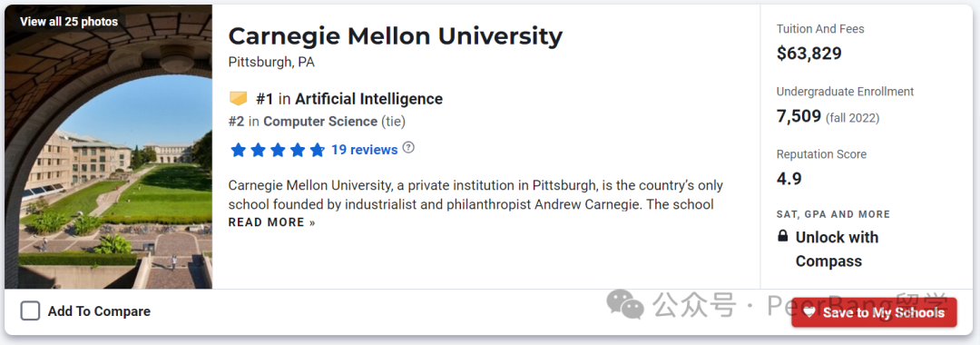The width and height of the screenshot is (980, 345).
Task: Click the yellow ranking badge icon
Action: point(238,99)
